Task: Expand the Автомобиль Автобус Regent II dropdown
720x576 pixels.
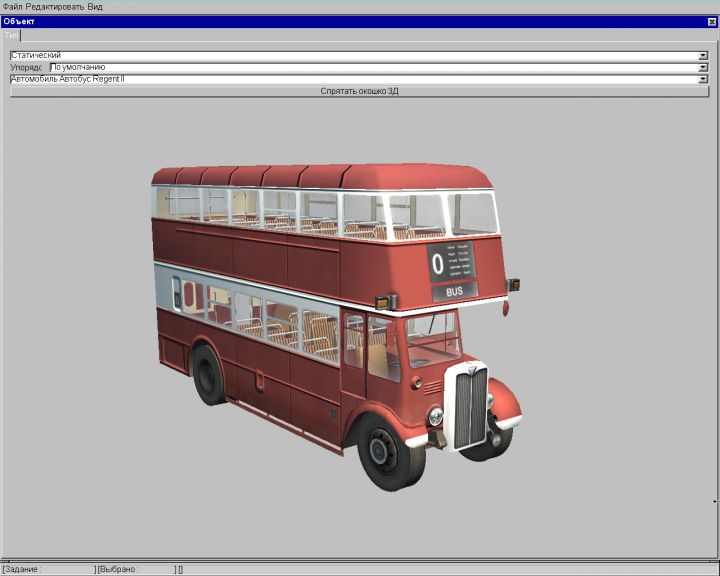Action: coord(703,78)
